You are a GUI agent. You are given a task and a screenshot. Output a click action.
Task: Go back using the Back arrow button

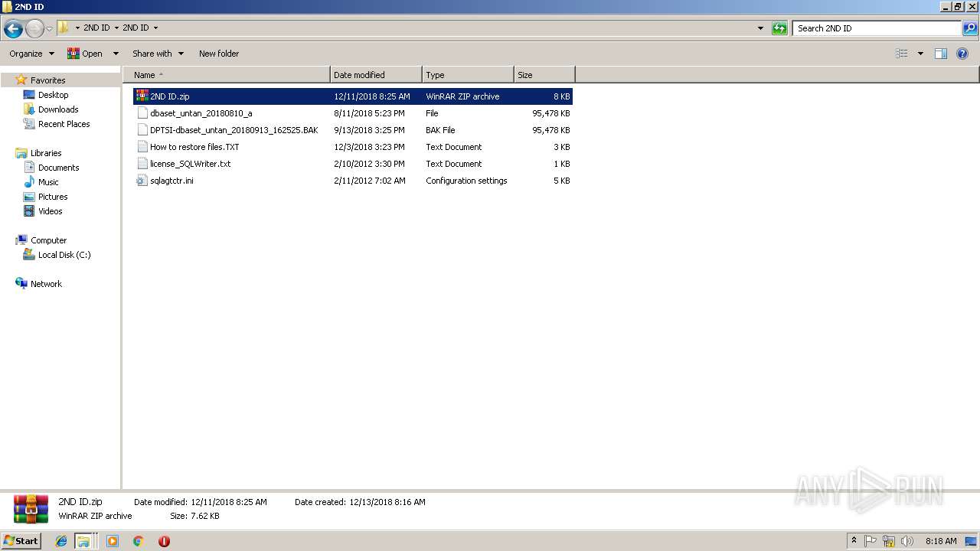[x=12, y=28]
